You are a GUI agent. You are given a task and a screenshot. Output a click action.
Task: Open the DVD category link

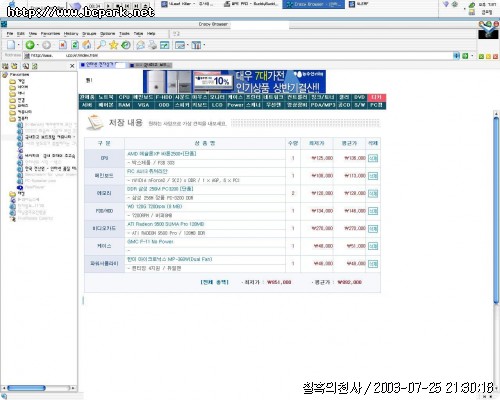click(359, 97)
